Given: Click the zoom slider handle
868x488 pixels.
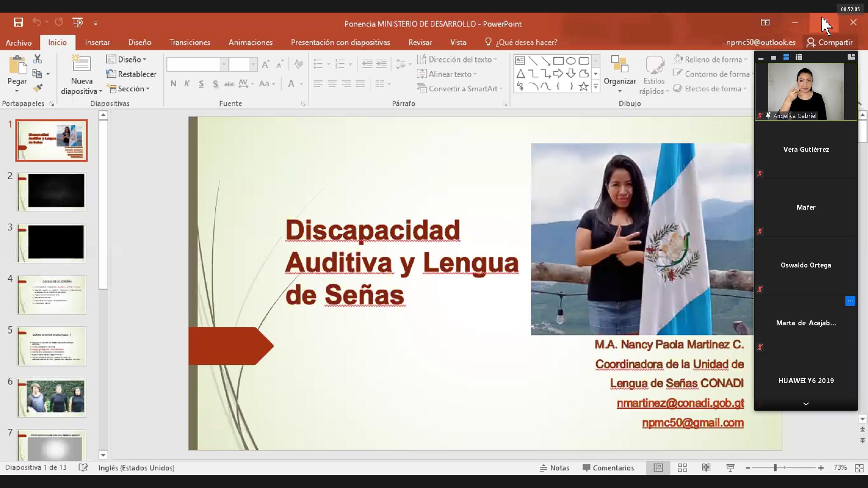Looking at the screenshot, I should click(x=775, y=468).
